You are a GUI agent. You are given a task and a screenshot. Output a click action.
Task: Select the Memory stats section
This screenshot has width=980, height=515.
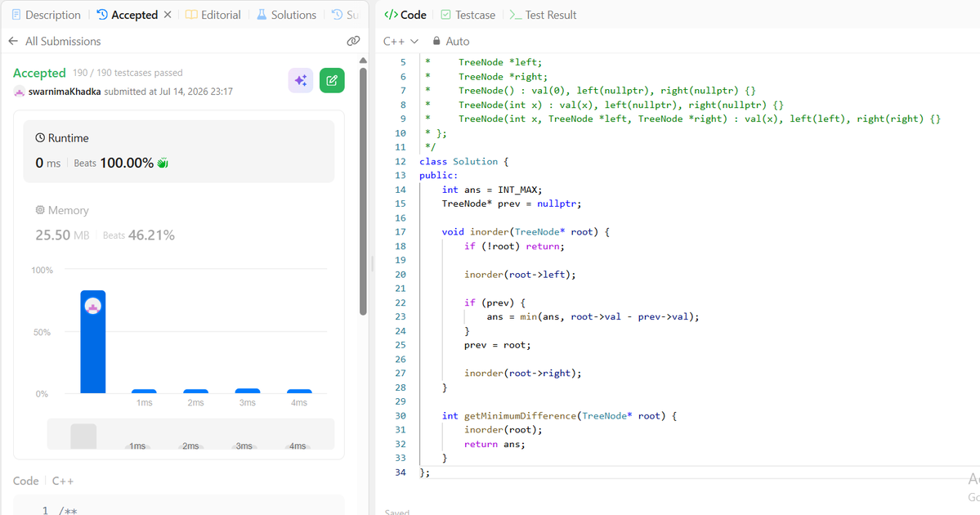coord(179,223)
